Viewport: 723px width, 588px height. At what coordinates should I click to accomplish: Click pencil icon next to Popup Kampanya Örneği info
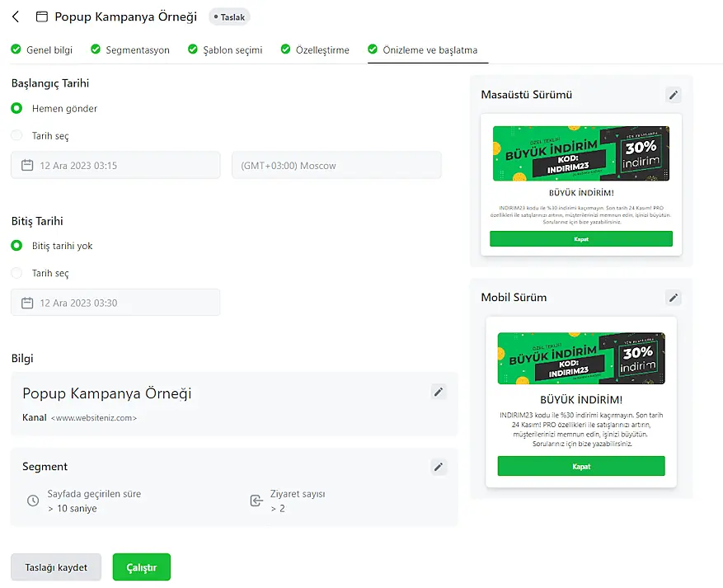[x=439, y=392]
